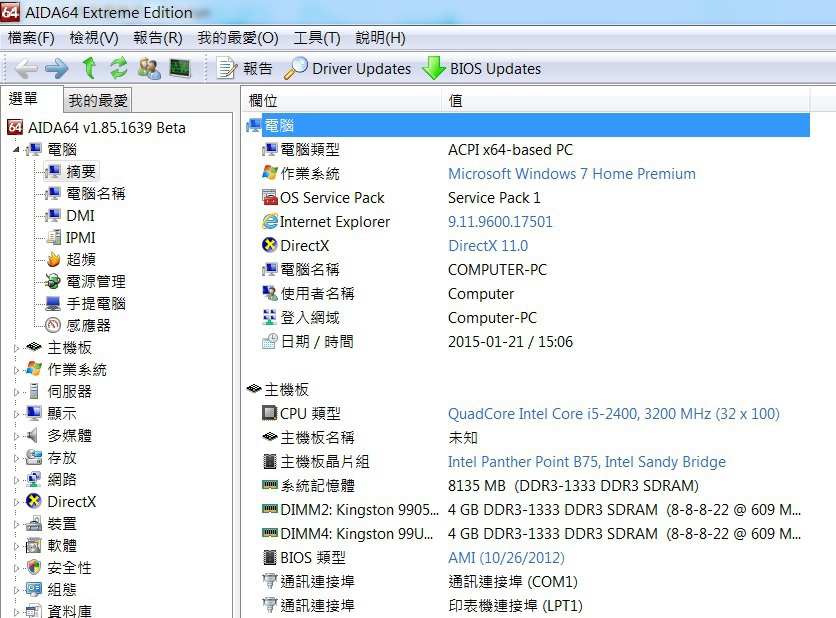
Task: Expand the 裝置 tree node
Action: click(x=16, y=524)
